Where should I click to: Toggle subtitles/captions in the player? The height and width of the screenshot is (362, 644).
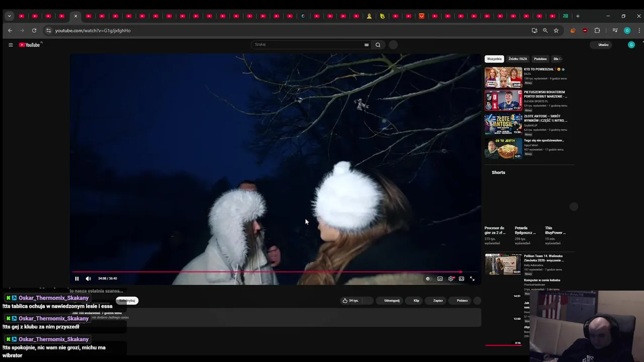pos(440,279)
